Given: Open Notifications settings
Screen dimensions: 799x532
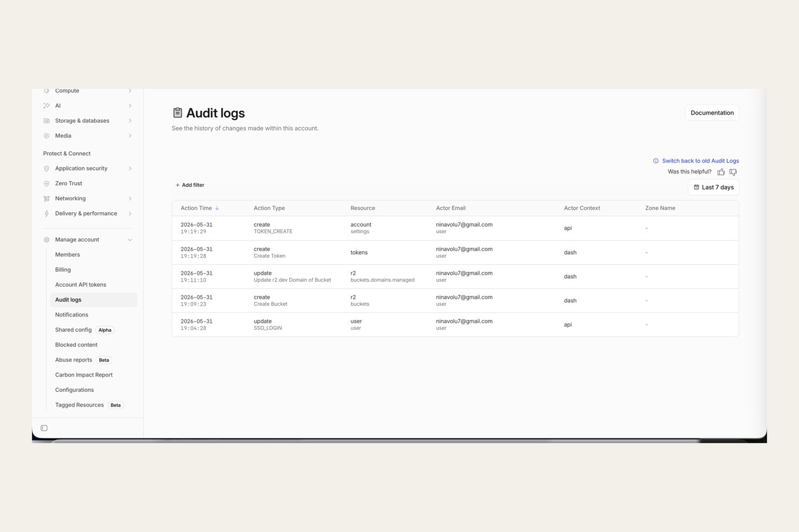Looking at the screenshot, I should pyautogui.click(x=71, y=315).
